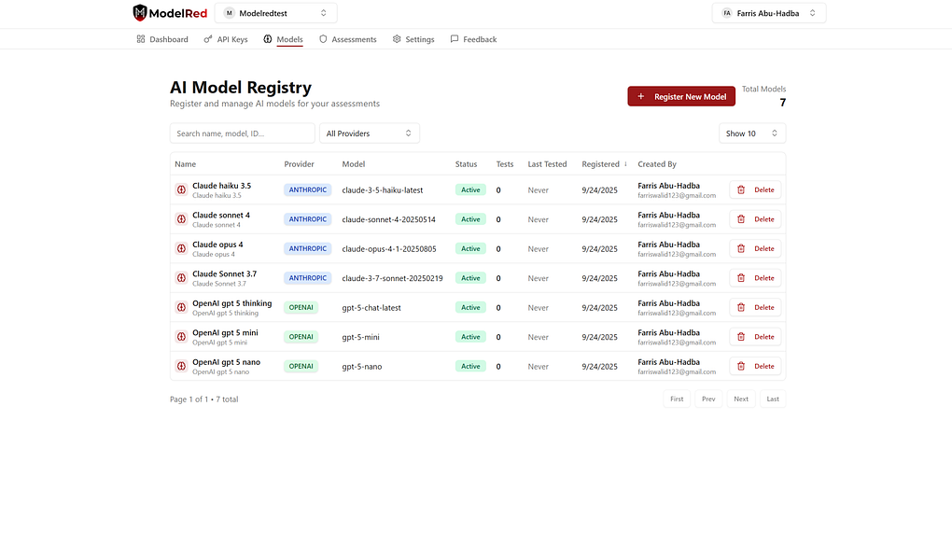
Task: Click model ID claude-3-5-haiku-latest
Action: pos(383,190)
